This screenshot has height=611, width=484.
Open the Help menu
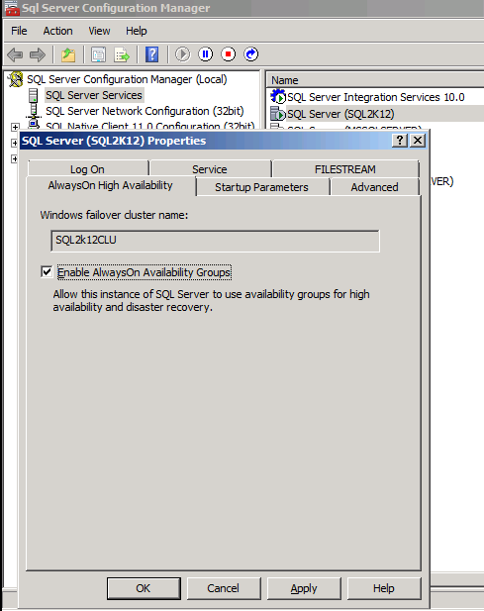(x=136, y=31)
